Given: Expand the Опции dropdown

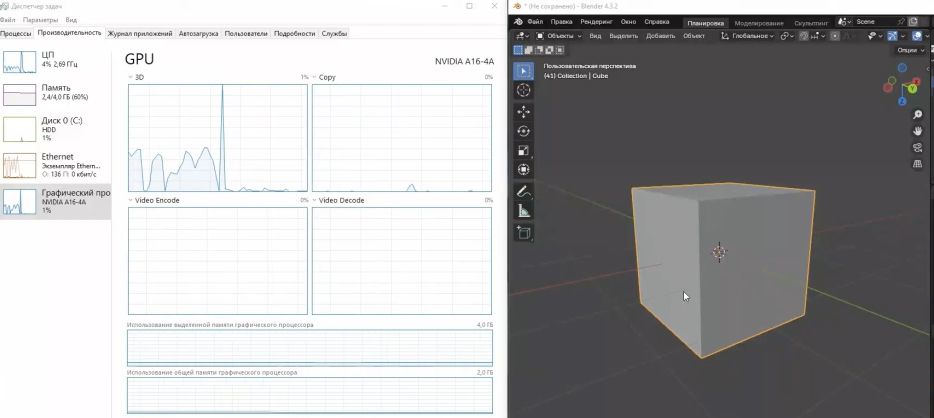Looking at the screenshot, I should [x=908, y=49].
